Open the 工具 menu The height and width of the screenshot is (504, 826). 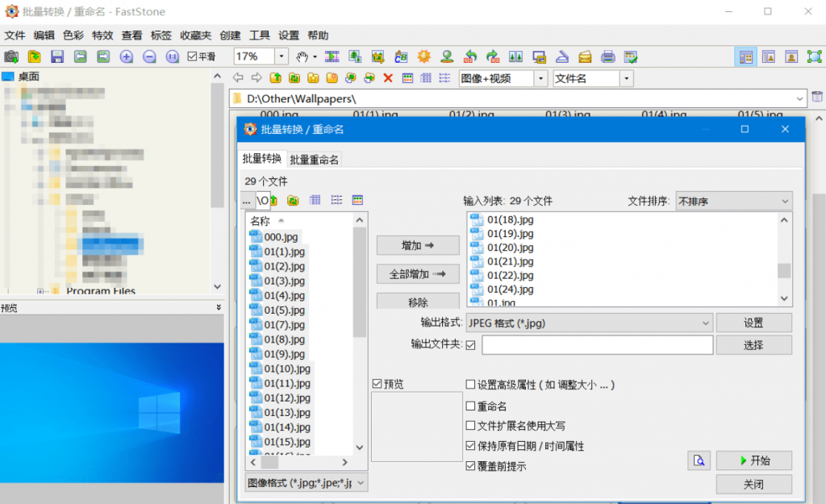259,35
